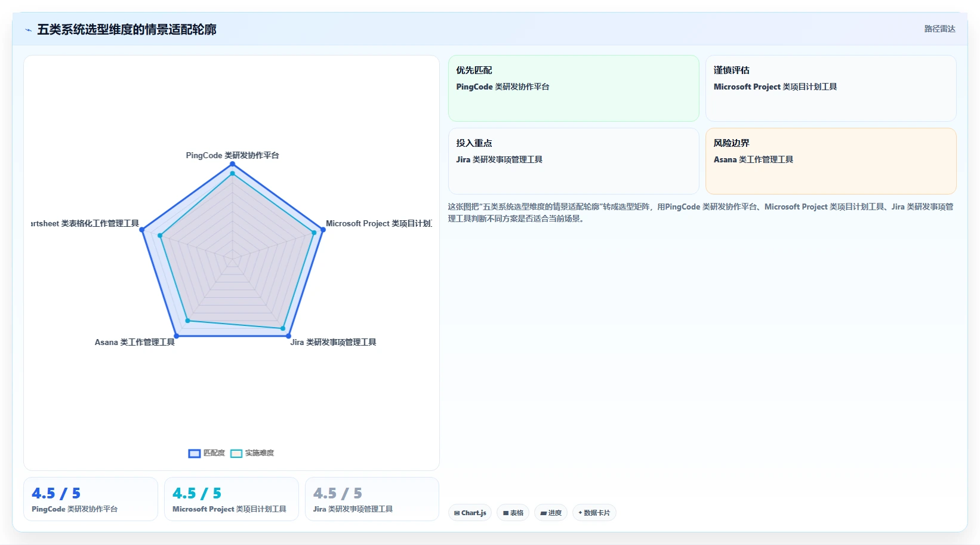Click the Microsoft Project 4.5 / 5 score card
The image size is (980, 545).
[232, 499]
